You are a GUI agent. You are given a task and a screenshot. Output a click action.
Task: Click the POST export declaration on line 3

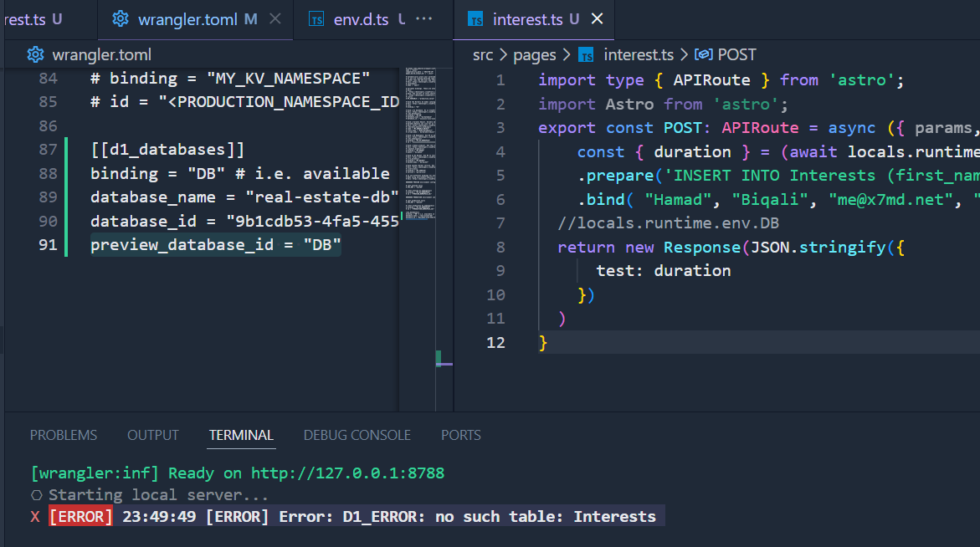click(759, 128)
